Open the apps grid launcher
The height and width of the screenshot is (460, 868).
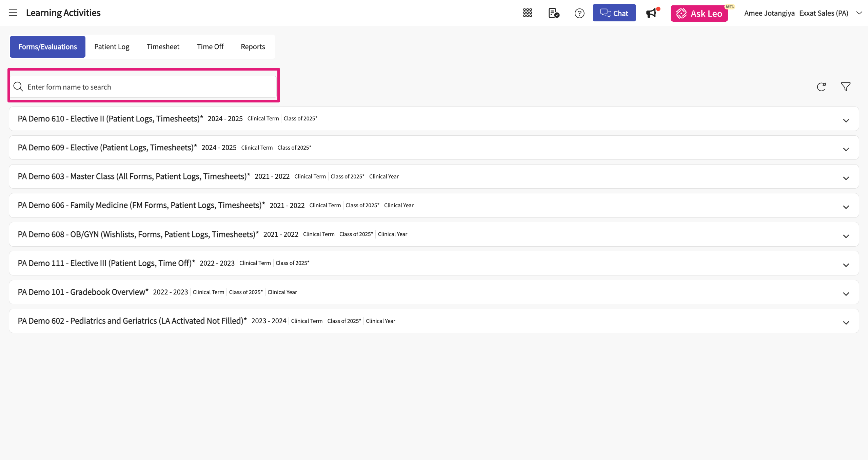(x=527, y=13)
